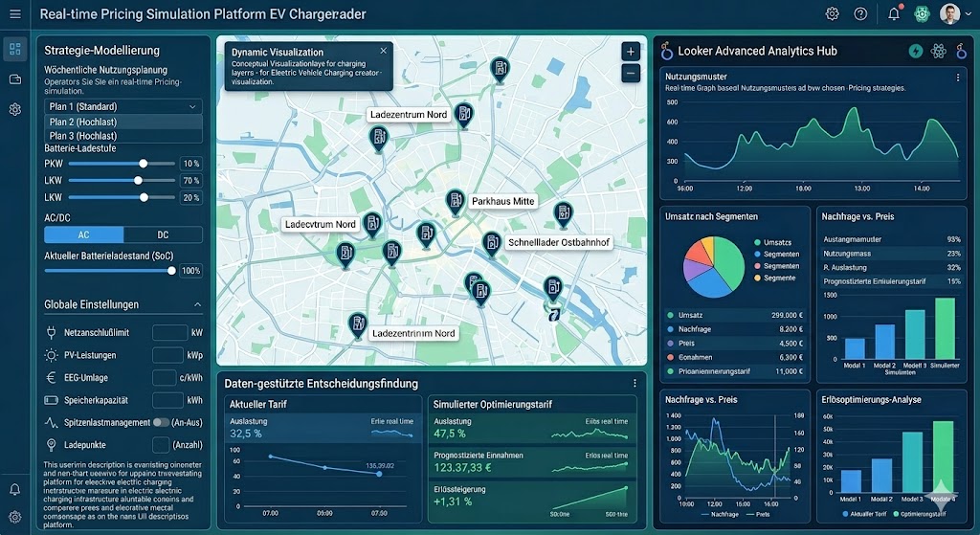
Task: Open the notifications bell in the header
Action: [x=894, y=13]
